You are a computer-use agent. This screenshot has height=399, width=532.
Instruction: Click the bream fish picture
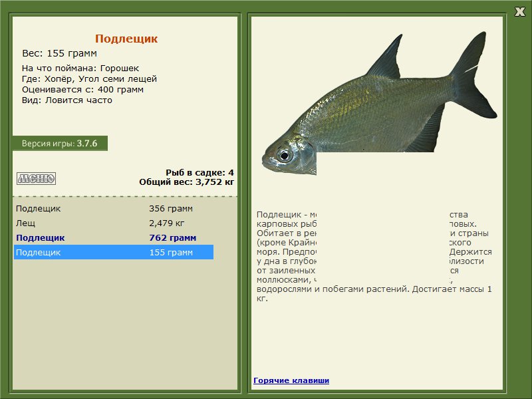point(379,104)
